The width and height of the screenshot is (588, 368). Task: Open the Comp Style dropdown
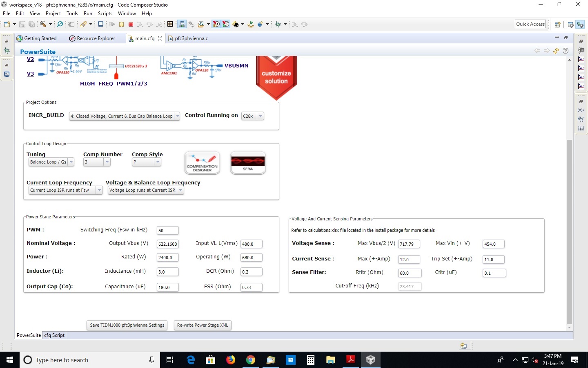tap(147, 162)
